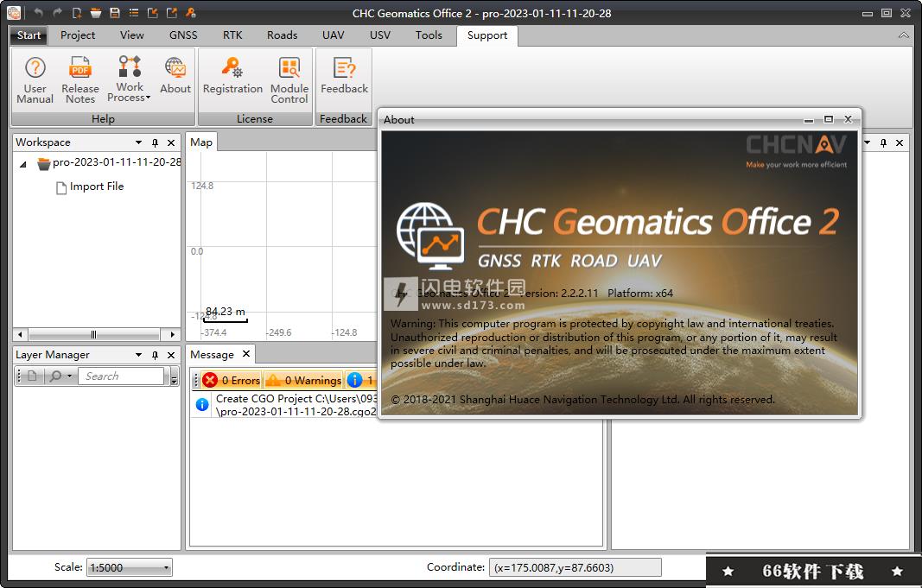The width and height of the screenshot is (922, 588).
Task: Click the import arrow icon in title bar
Action: tap(152, 12)
